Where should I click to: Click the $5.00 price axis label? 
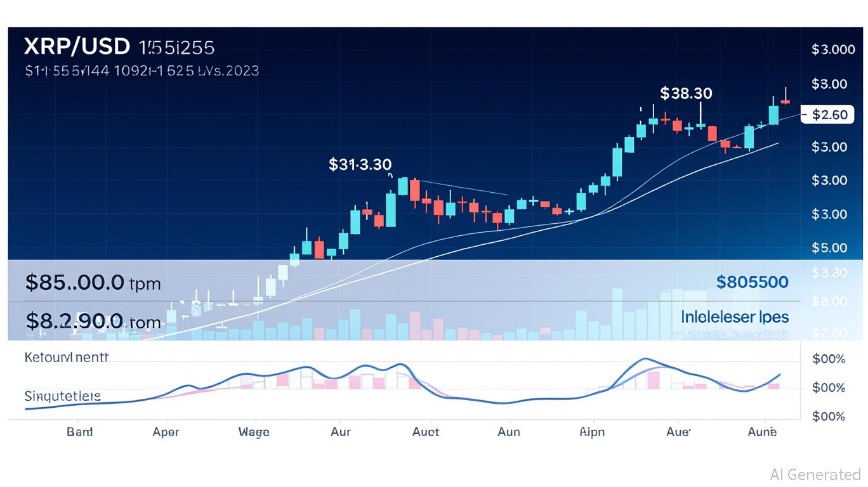pos(829,248)
